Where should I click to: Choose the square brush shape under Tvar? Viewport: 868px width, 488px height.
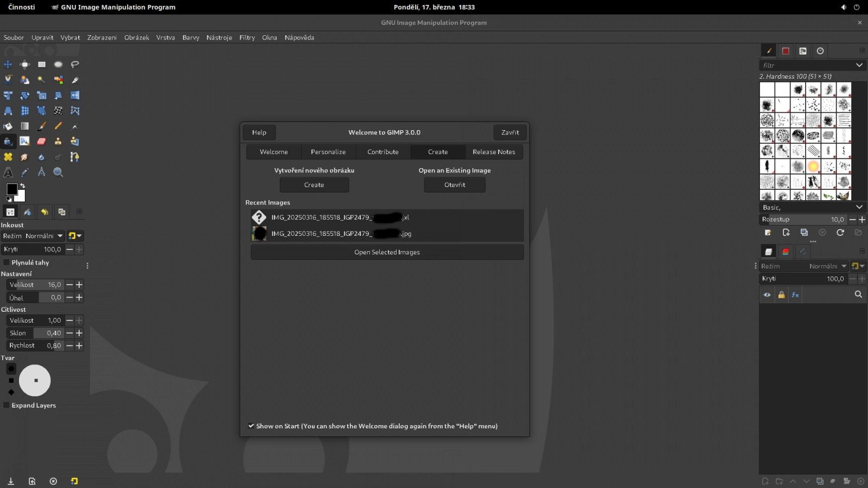[11, 381]
